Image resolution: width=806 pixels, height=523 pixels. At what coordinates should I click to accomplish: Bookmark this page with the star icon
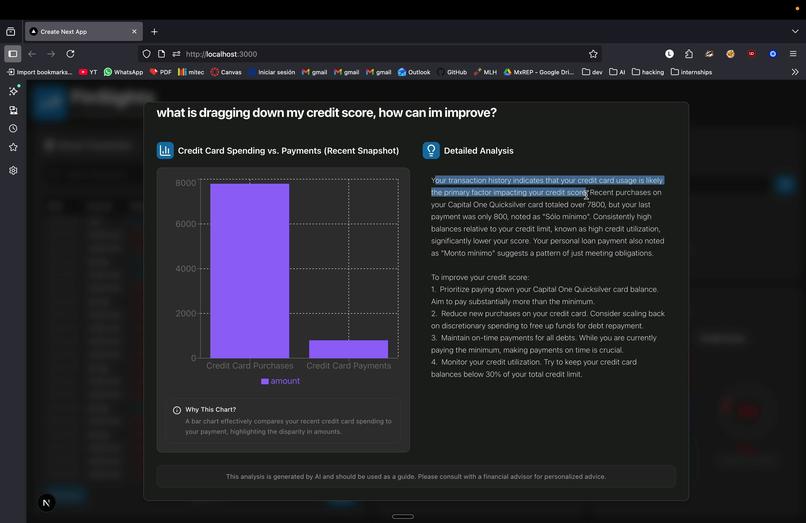[x=593, y=54]
